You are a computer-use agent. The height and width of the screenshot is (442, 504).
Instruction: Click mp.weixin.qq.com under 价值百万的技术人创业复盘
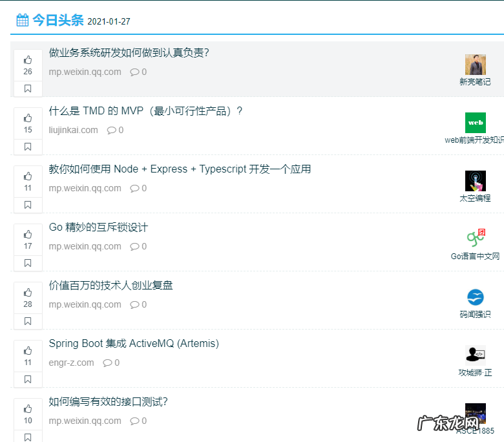coord(85,305)
